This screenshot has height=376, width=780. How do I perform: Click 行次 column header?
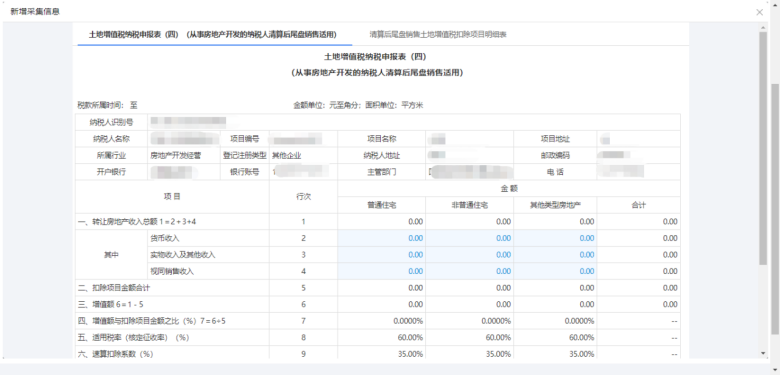coord(303,196)
